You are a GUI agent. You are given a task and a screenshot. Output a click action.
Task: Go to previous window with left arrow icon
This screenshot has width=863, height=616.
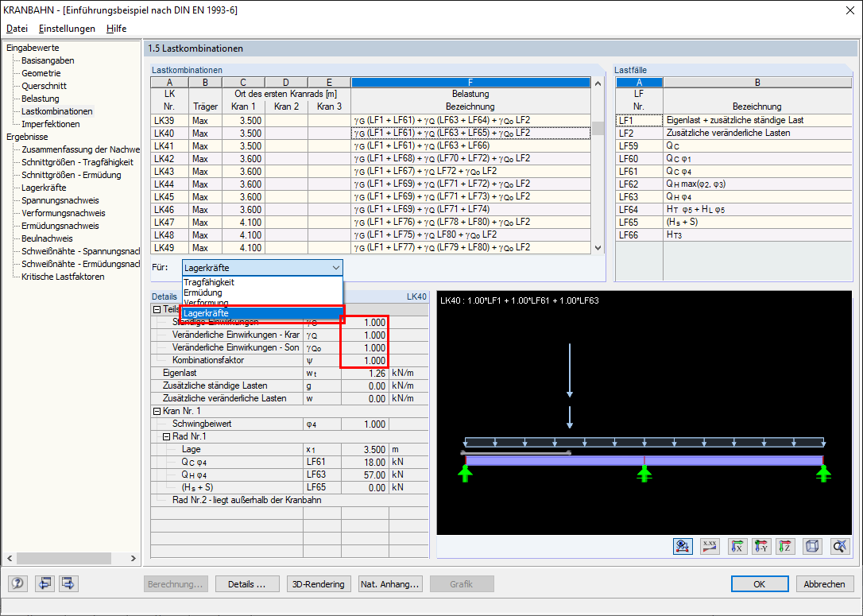[45, 583]
